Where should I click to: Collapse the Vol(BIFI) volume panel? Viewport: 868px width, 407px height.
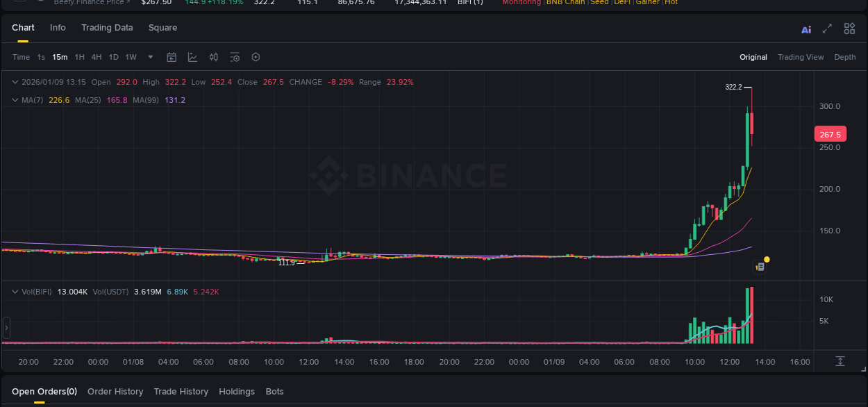point(14,292)
